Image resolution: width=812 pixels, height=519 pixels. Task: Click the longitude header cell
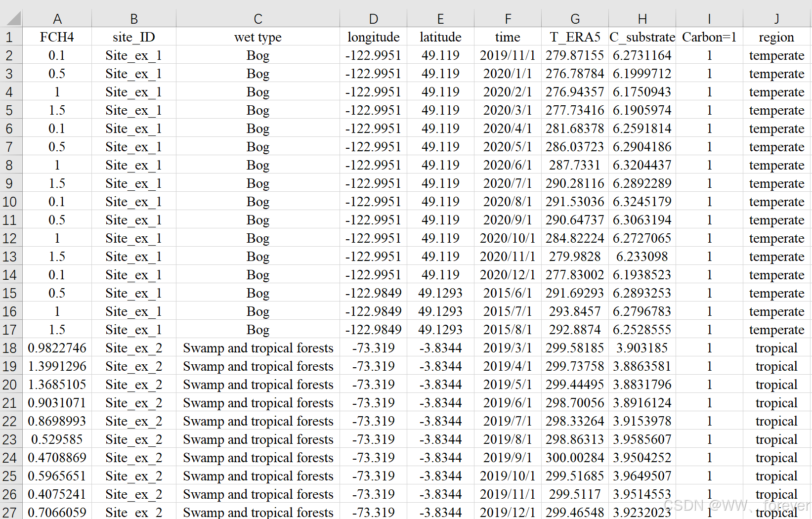374,37
